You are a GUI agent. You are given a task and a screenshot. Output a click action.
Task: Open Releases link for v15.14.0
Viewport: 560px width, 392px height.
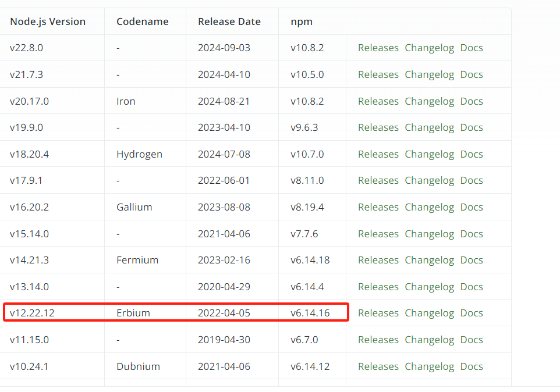click(378, 234)
